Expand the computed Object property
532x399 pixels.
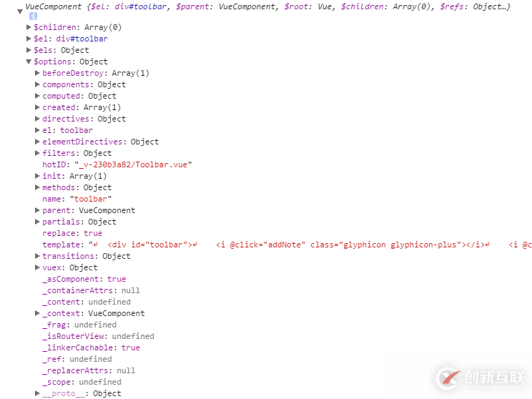pos(37,96)
